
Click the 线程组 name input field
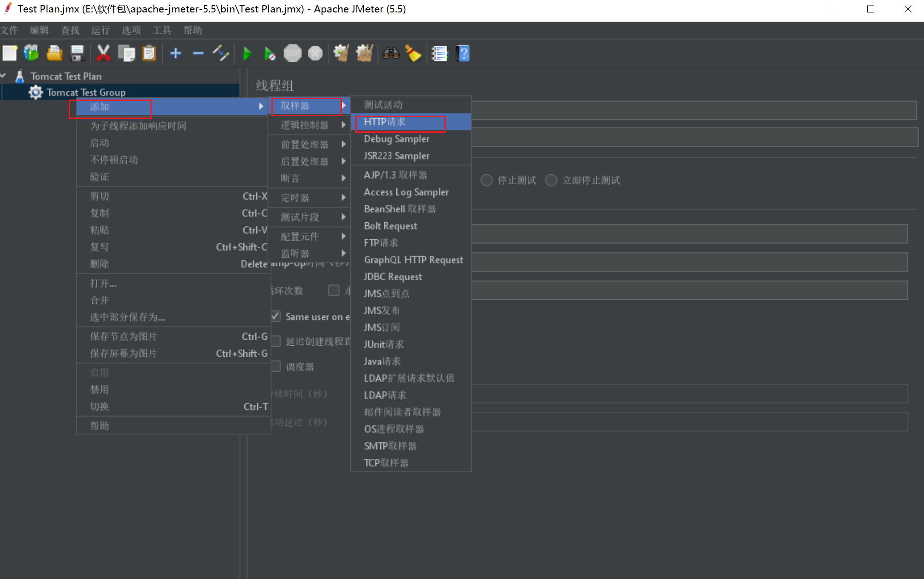(x=694, y=111)
